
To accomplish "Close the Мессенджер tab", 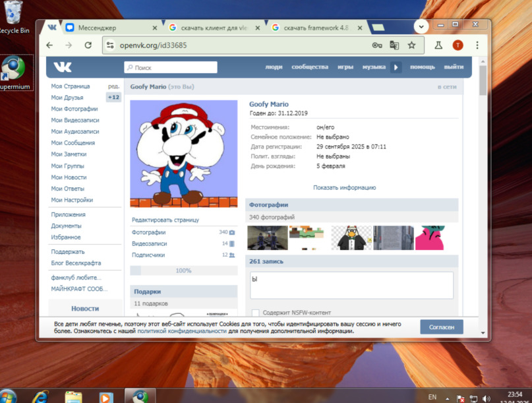I will click(x=155, y=28).
